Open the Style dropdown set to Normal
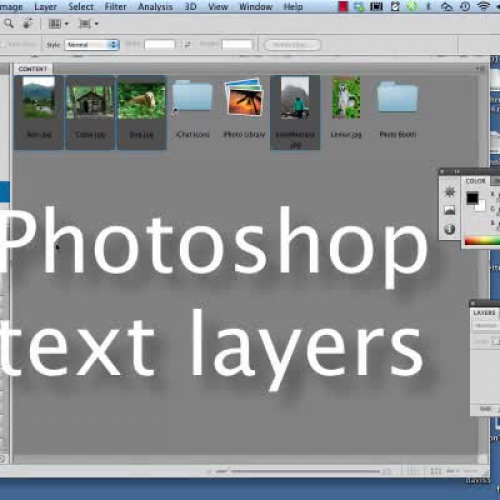 (x=92, y=45)
